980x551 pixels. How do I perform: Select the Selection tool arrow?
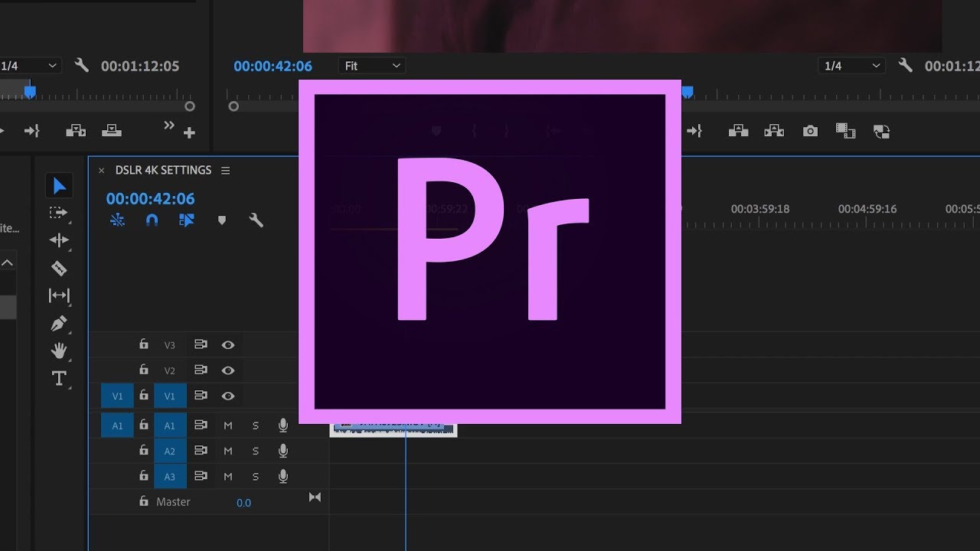pos(59,186)
